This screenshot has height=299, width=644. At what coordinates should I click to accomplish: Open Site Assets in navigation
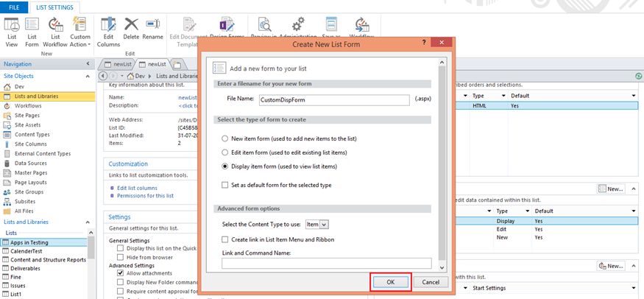[x=27, y=125]
